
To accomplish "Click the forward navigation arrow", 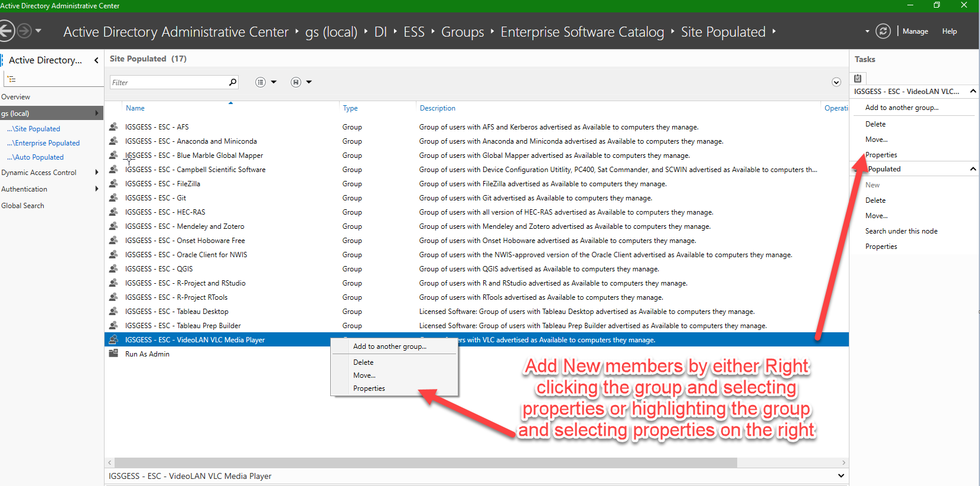I will click(24, 31).
